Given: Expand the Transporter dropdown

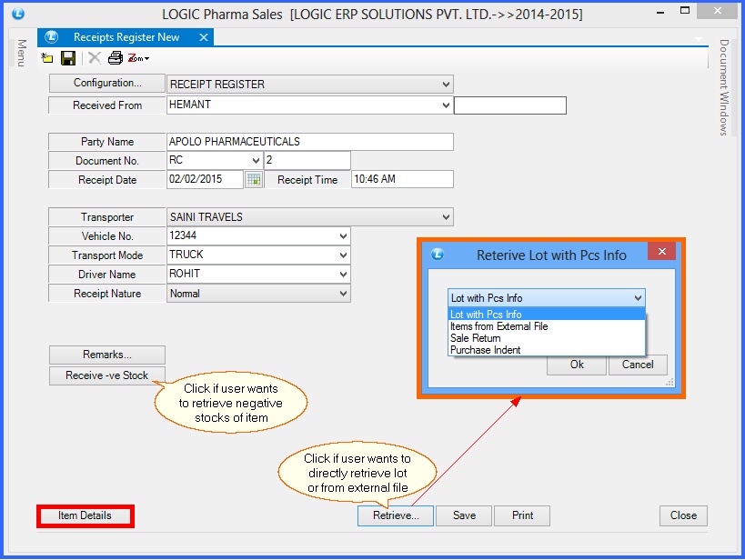Looking at the screenshot, I should click(x=446, y=217).
